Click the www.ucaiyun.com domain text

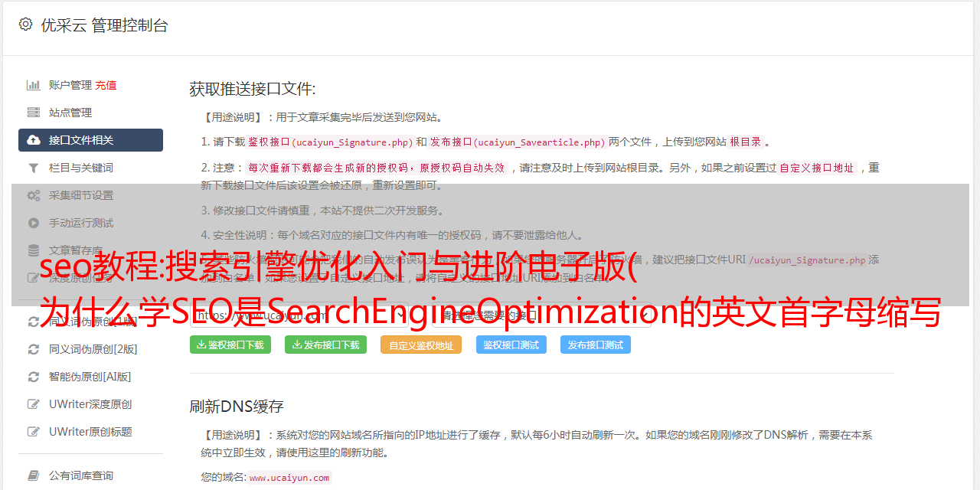point(289,478)
